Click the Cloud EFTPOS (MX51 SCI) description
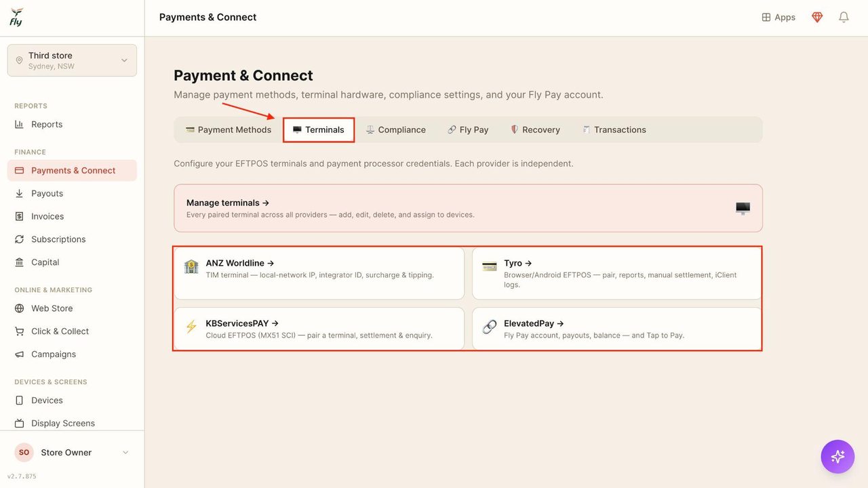868x488 pixels. pyautogui.click(x=319, y=335)
